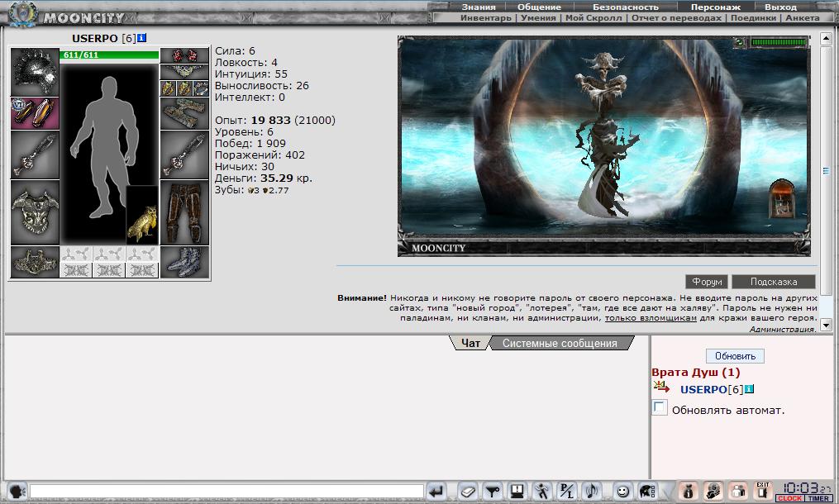
Task: Click the Выход menu item
Action: tap(780, 7)
